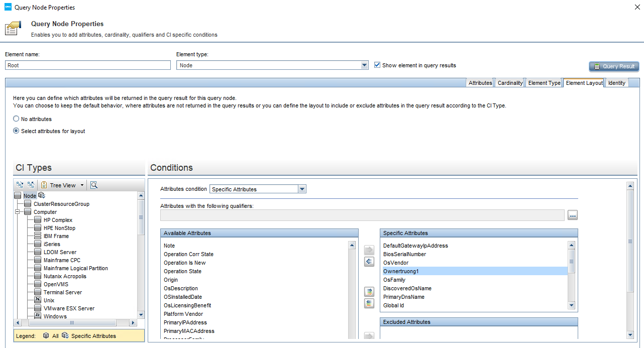Select the search icon in CI Types panel
Screen dimensions: 644x348
coord(93,185)
